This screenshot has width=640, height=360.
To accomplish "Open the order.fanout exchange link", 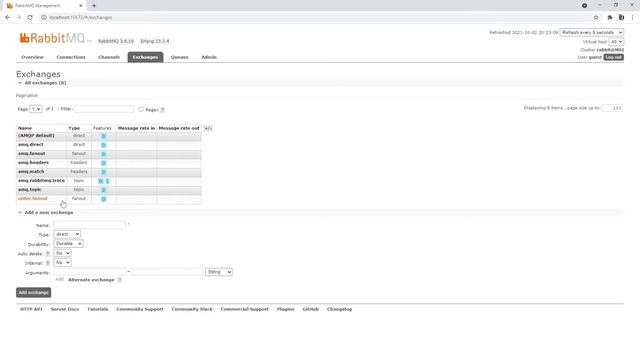I will [33, 199].
